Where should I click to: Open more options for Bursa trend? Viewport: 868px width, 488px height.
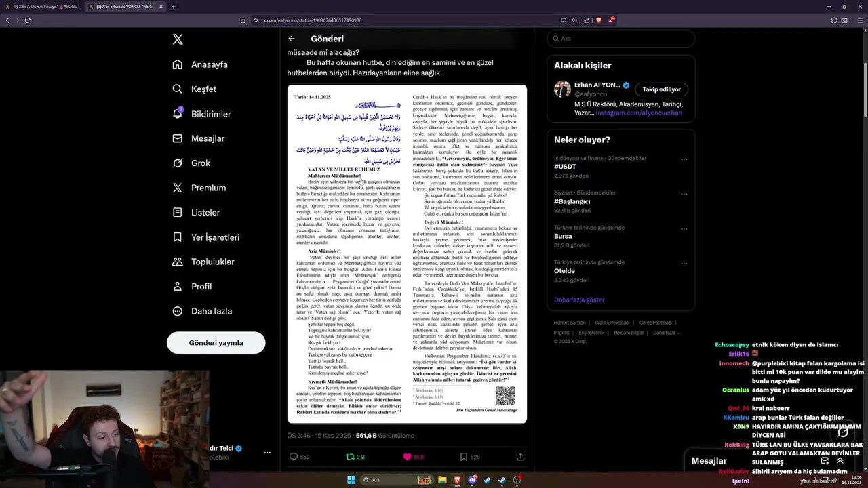tap(684, 229)
